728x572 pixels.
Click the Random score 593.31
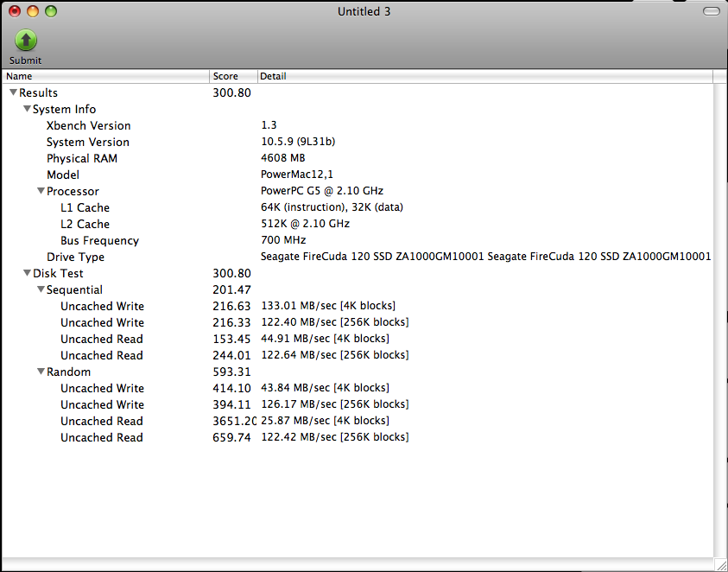(231, 372)
